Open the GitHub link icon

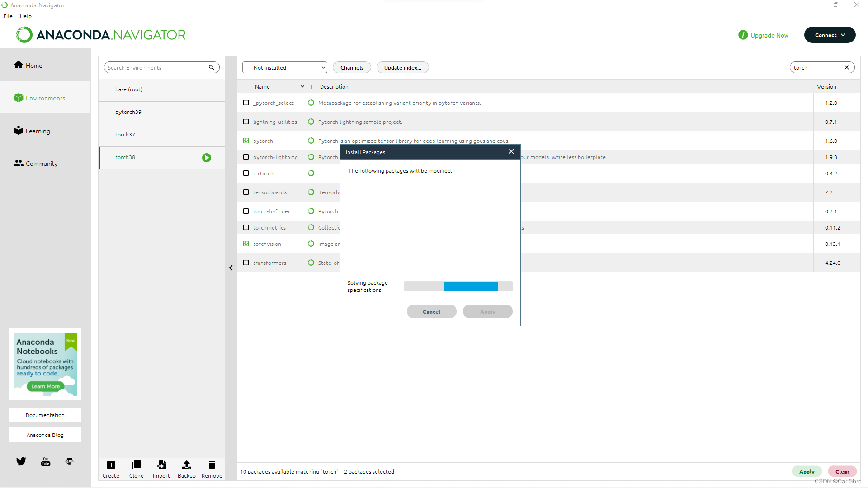click(69, 461)
